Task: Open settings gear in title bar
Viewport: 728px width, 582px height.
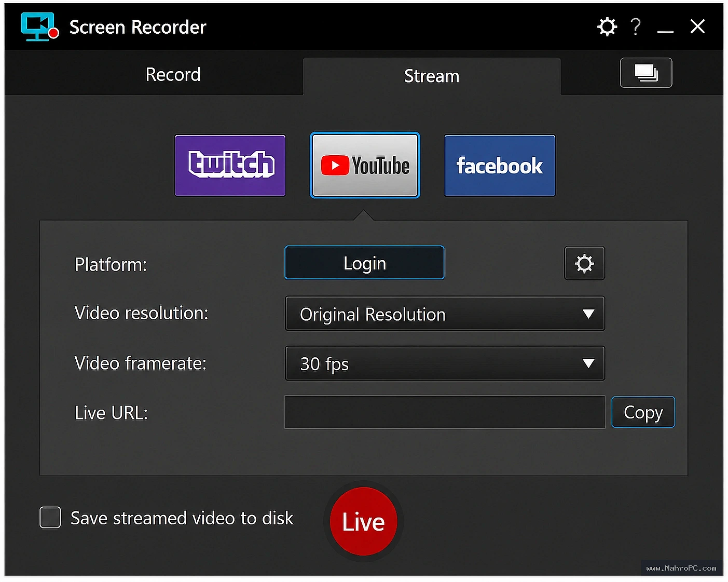Action: 607,26
